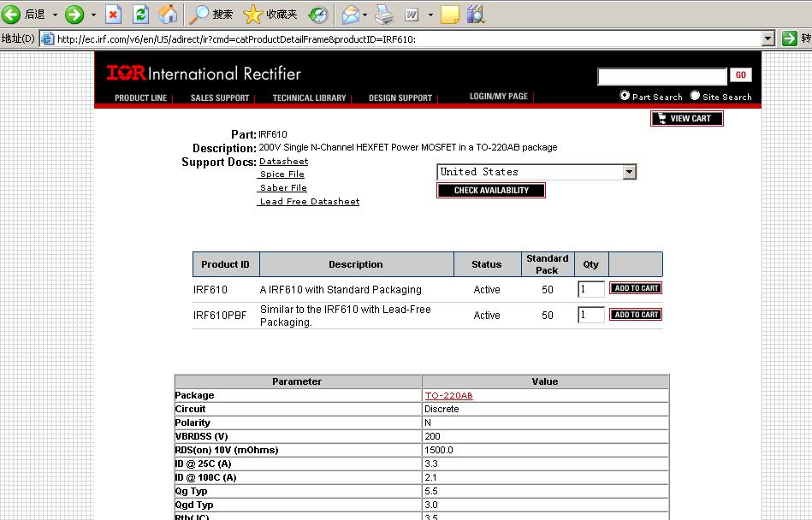Click the CHECK AVAILABILITY button
The image size is (812, 520).
[491, 191]
